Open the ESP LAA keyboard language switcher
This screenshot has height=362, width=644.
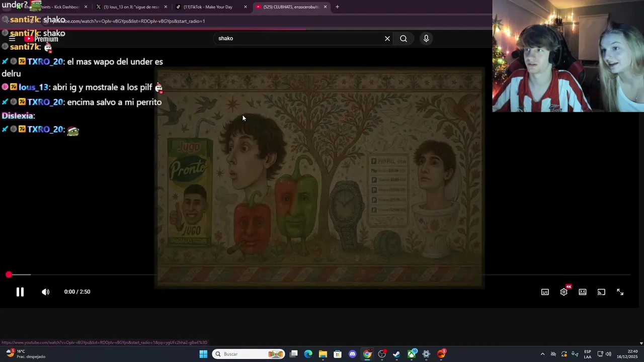[x=588, y=354]
